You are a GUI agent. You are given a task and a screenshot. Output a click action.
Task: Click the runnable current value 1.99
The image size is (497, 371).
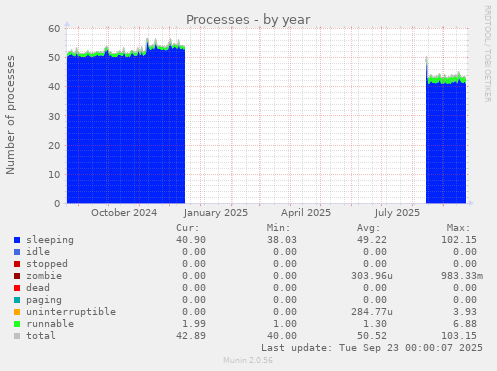coord(194,324)
